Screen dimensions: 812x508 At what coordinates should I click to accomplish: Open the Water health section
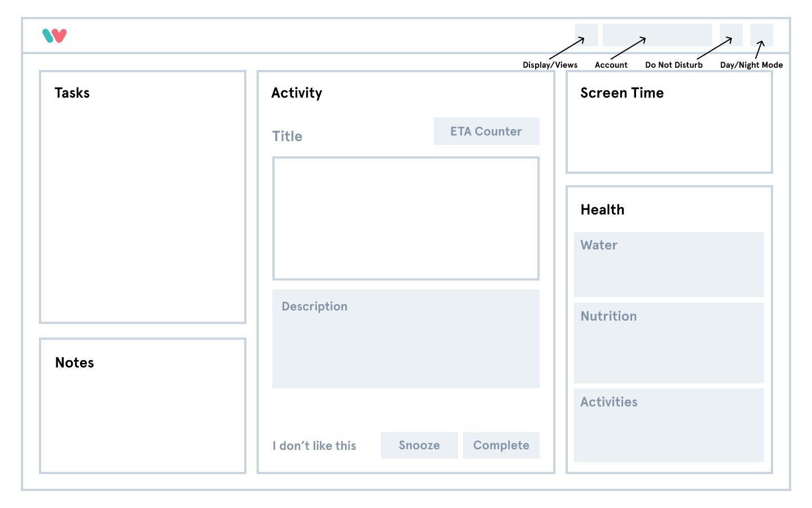(669, 264)
